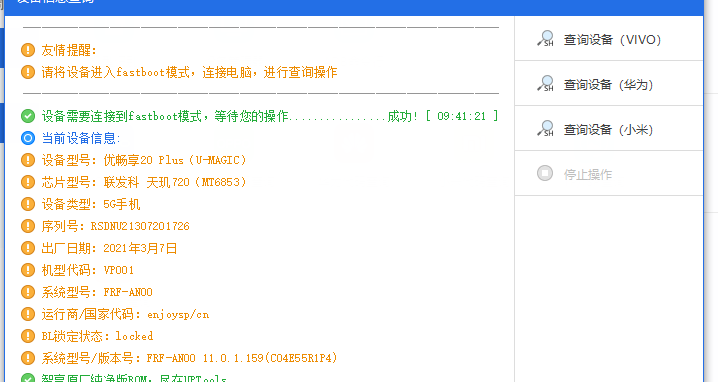The height and width of the screenshot is (382, 718).
Task: Click the magnifier icon beside 查询设备 (华为)
Action: coord(545,83)
